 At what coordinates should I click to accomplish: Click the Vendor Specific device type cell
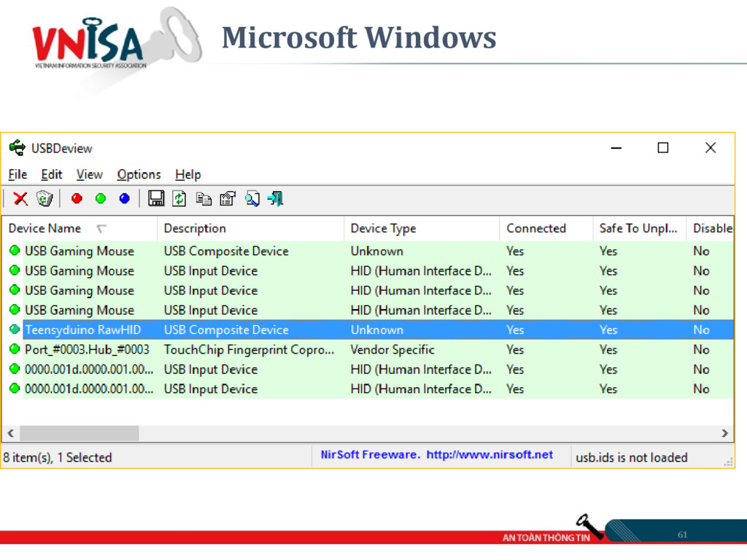coord(392,349)
